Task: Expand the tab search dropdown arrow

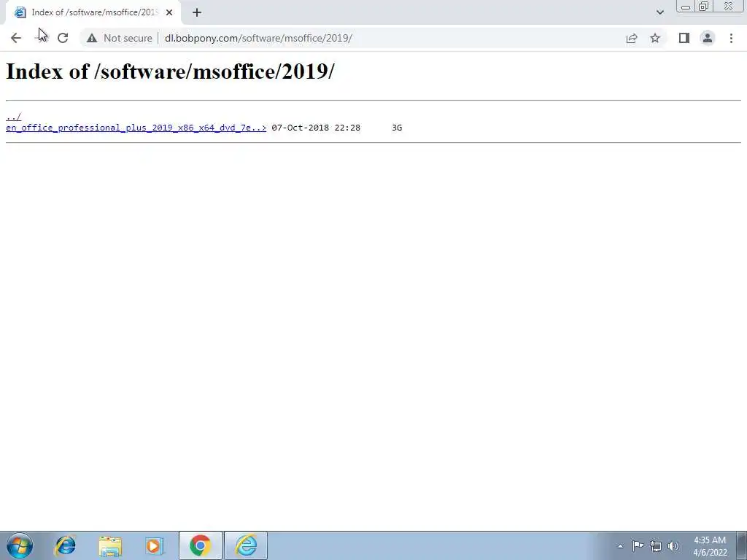Action: pos(659,12)
